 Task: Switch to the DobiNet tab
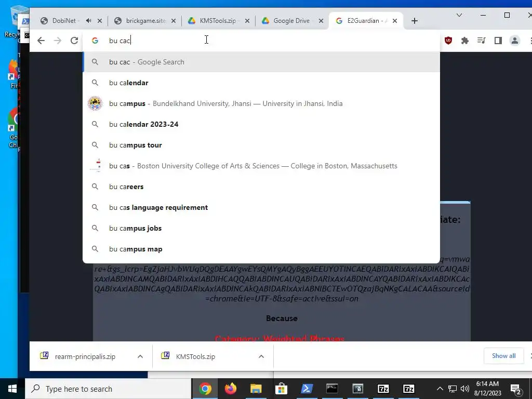64,21
